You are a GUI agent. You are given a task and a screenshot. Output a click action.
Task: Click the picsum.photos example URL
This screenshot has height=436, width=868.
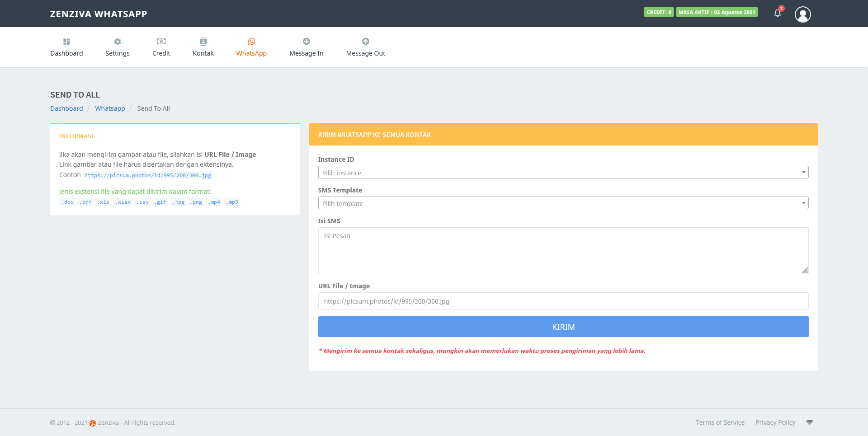[148, 175]
